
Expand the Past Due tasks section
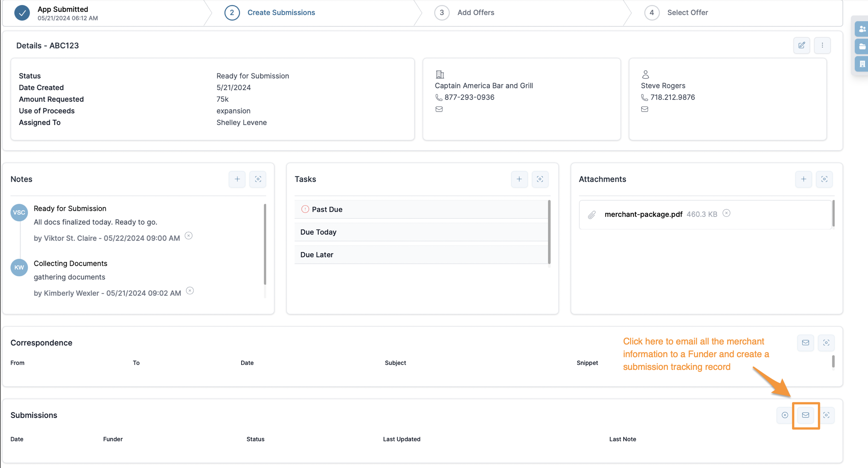click(x=327, y=209)
